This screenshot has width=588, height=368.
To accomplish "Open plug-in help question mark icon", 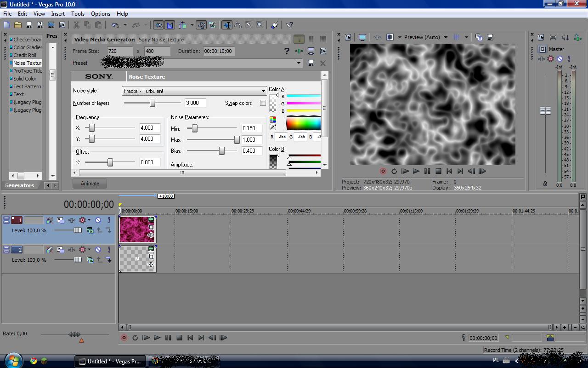I will 287,51.
